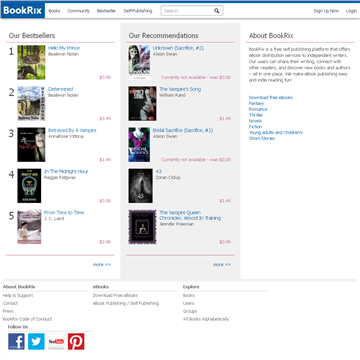
Task: Open the Fantasy category link
Action: 256,103
